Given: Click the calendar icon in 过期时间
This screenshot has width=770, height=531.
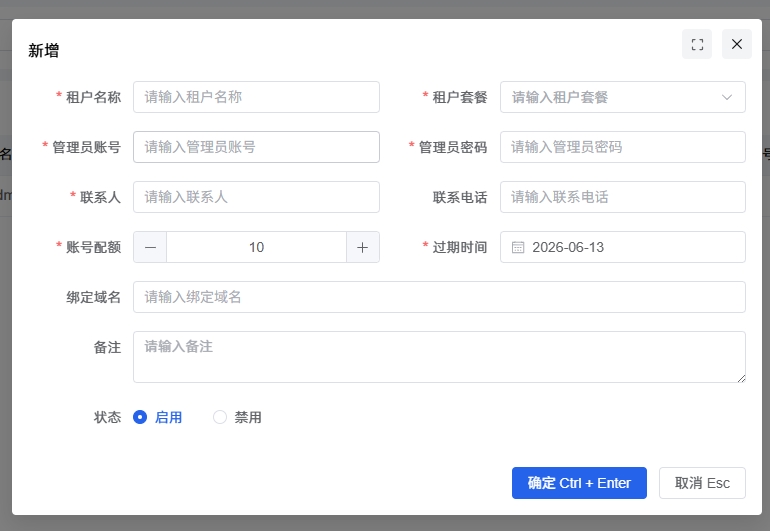Looking at the screenshot, I should pyautogui.click(x=518, y=247).
